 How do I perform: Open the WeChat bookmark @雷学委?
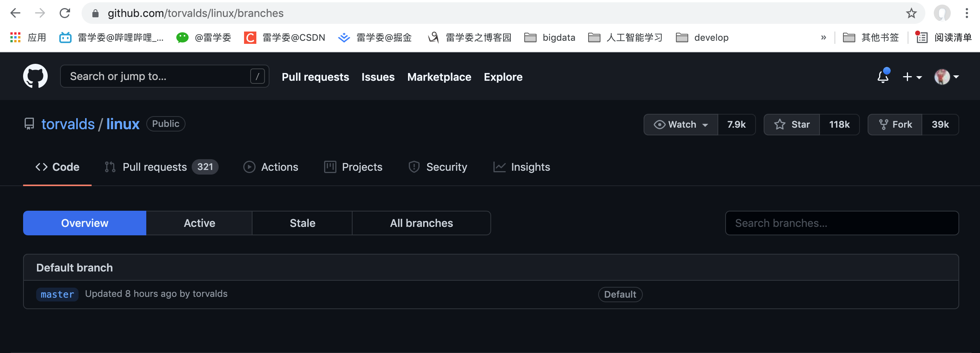point(204,37)
